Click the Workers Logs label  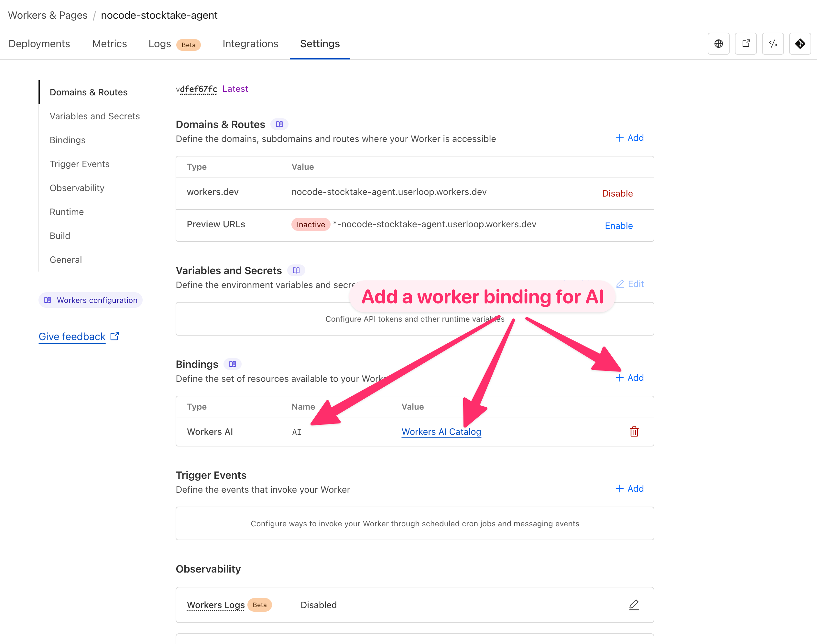[x=216, y=605]
